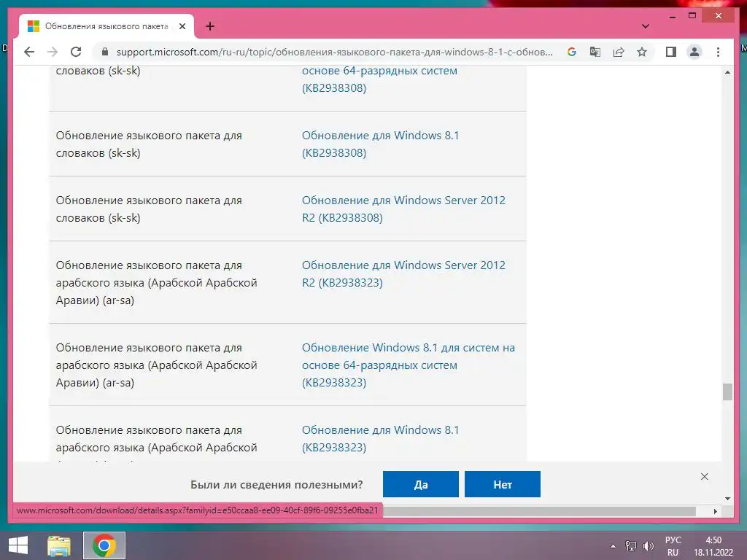Viewport: 747px width, 560px height.
Task: Bookmark this page with the star
Action: click(642, 52)
